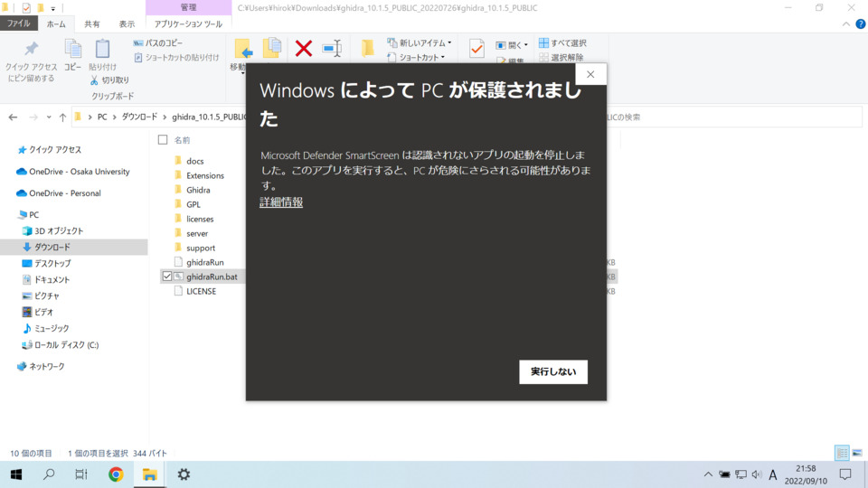Open Chrome from the taskbar
The height and width of the screenshot is (488, 868).
point(116,474)
